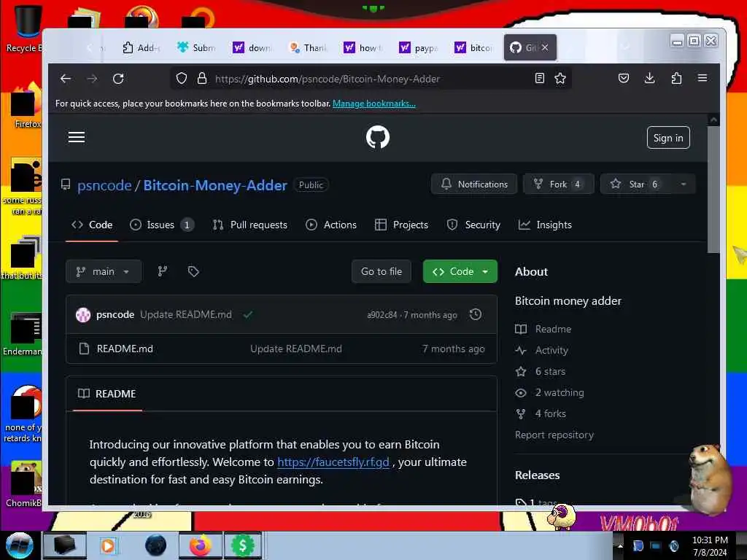Switch to the 'Subm' browser tab
The height and width of the screenshot is (560, 747).
197,47
